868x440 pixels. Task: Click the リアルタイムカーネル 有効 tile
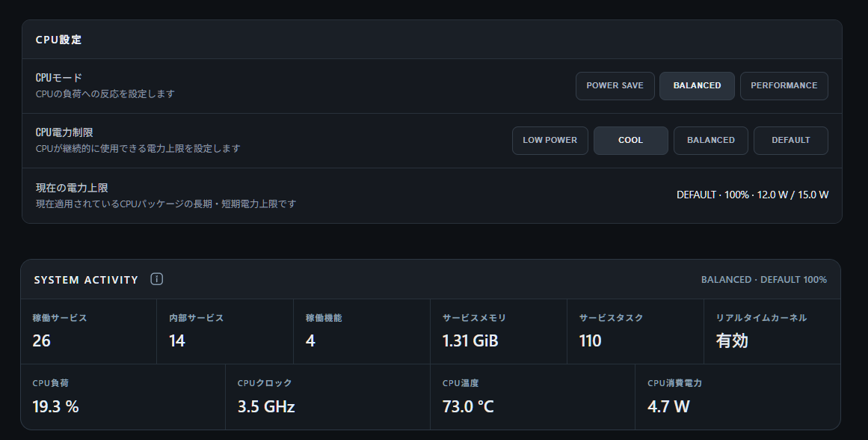point(772,331)
